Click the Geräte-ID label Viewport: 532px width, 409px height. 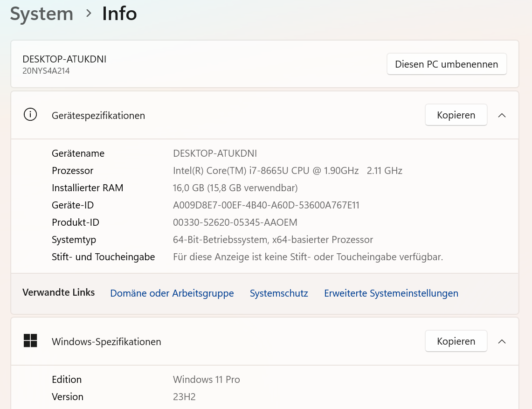click(x=73, y=205)
